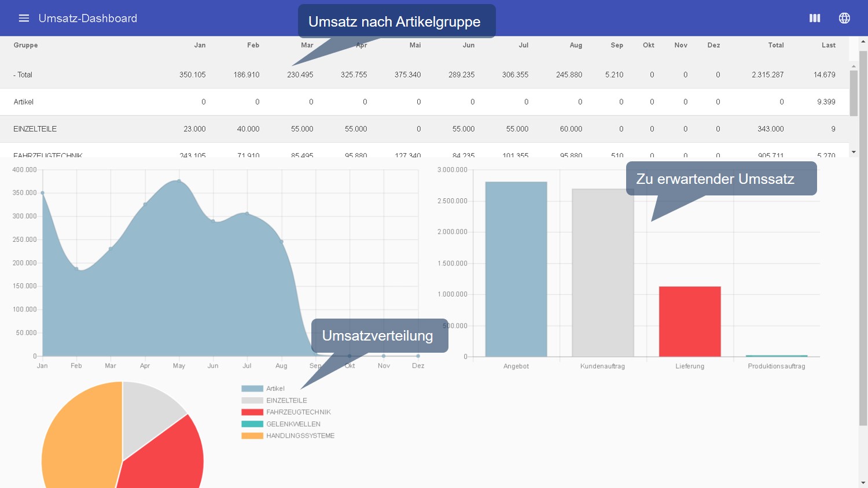Click the table scrollbar down arrow
Screen dimensions: 868x488
(x=854, y=152)
